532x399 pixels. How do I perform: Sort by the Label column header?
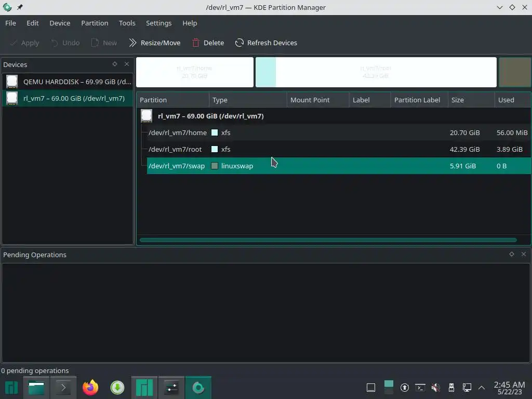(370, 100)
